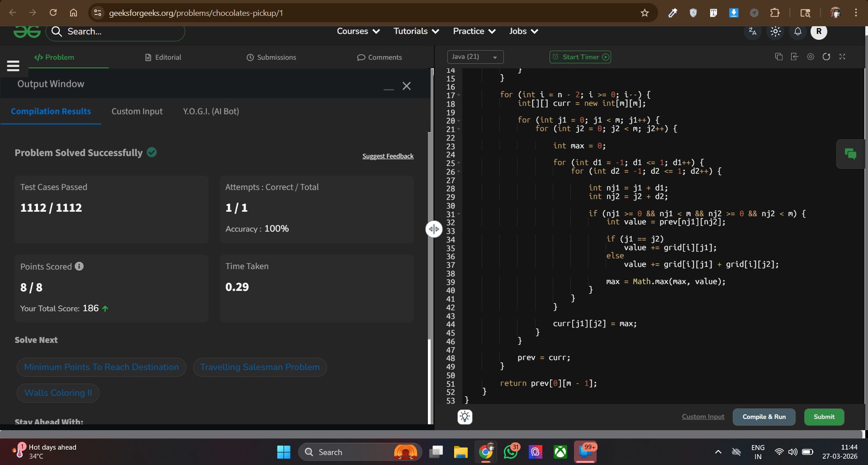Expand the Courses dropdown menu
The image size is (868, 465).
tap(358, 31)
